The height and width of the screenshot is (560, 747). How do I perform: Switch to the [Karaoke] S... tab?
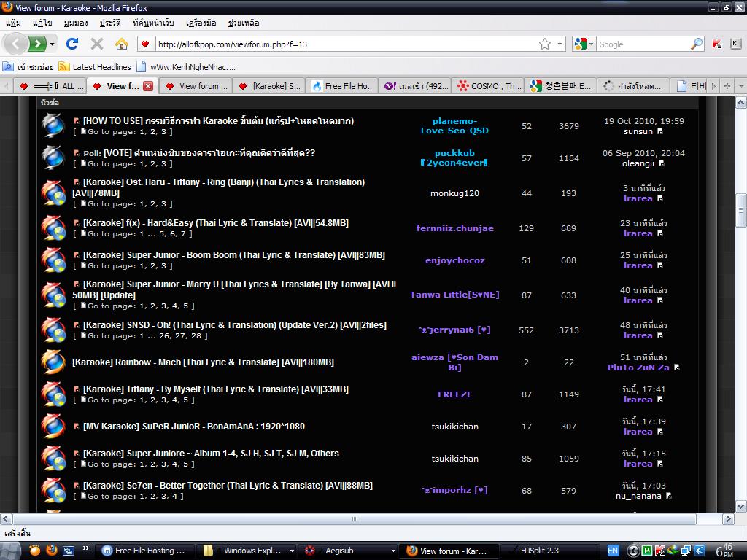tap(269, 86)
